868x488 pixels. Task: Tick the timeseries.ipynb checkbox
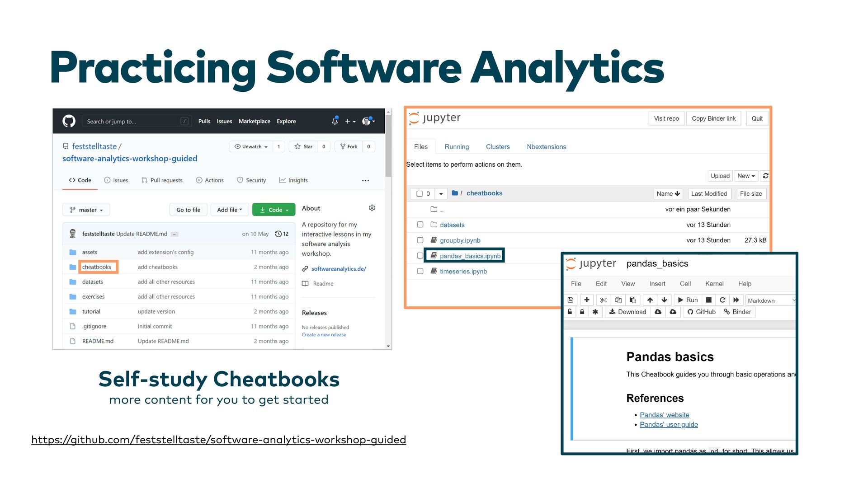(x=420, y=271)
